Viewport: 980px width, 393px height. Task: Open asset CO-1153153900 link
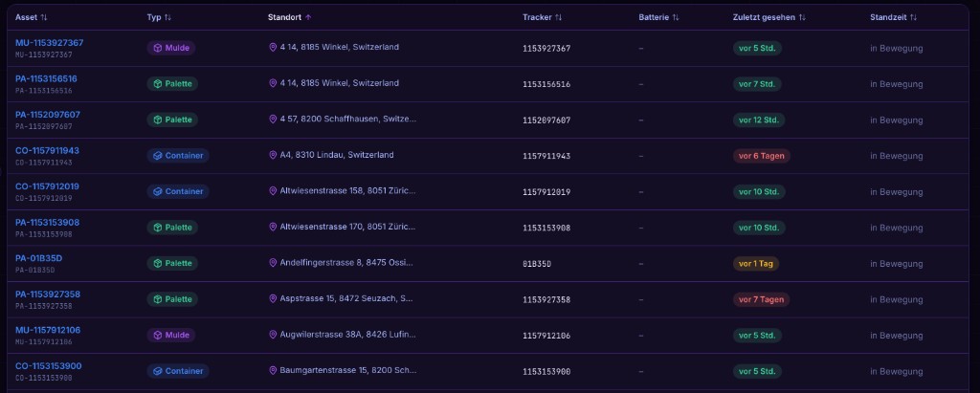point(48,365)
